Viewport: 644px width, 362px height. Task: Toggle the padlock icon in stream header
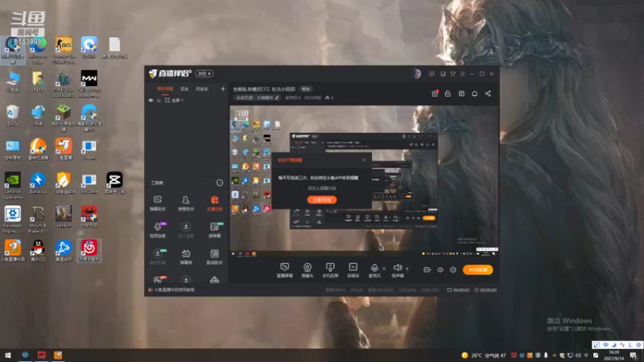[448, 93]
